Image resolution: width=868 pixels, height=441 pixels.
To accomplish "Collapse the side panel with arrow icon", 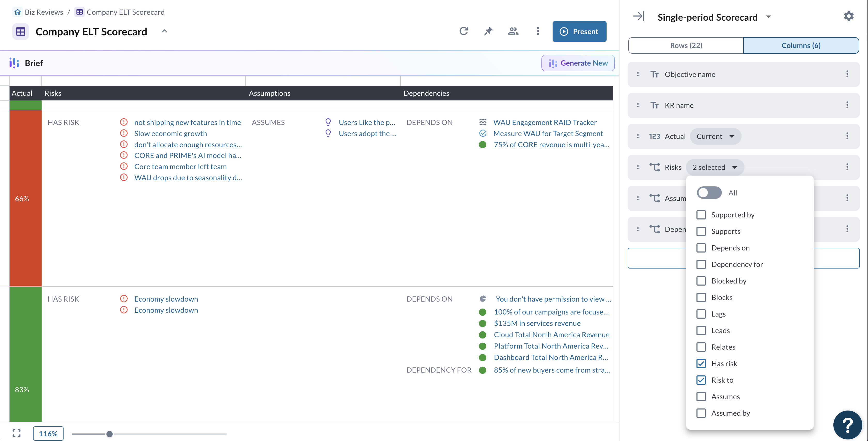I will [x=639, y=16].
